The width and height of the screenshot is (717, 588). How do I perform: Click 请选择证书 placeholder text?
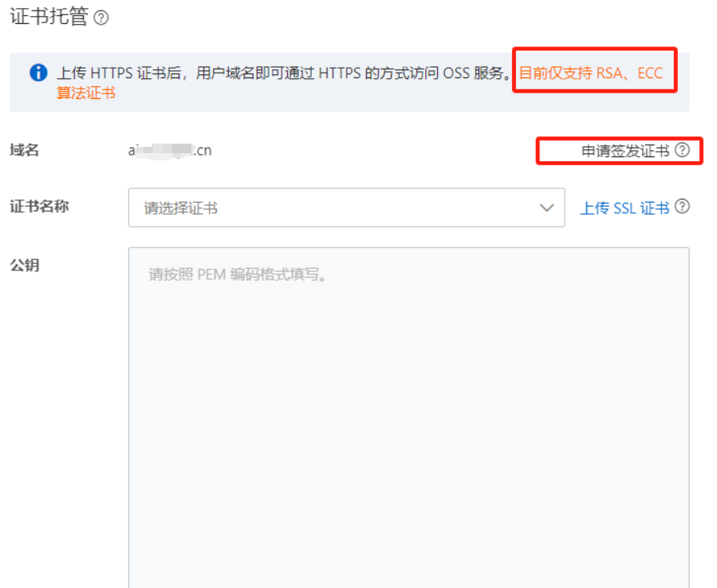click(180, 209)
